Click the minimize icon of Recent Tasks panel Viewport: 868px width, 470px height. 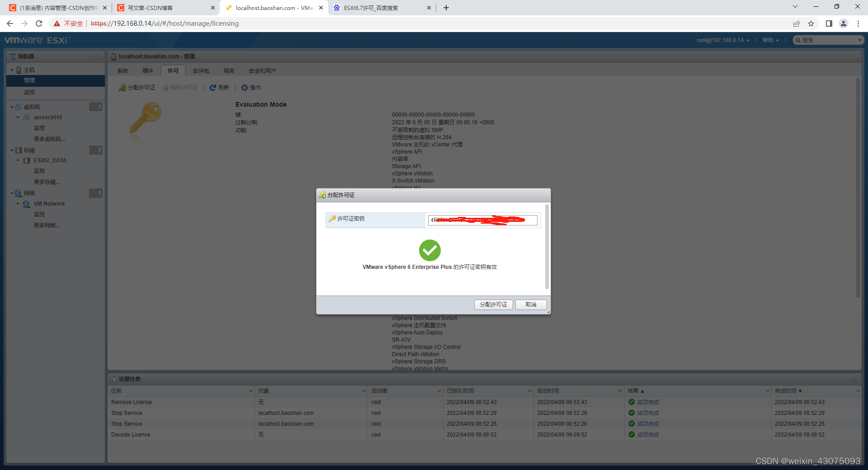click(x=854, y=379)
